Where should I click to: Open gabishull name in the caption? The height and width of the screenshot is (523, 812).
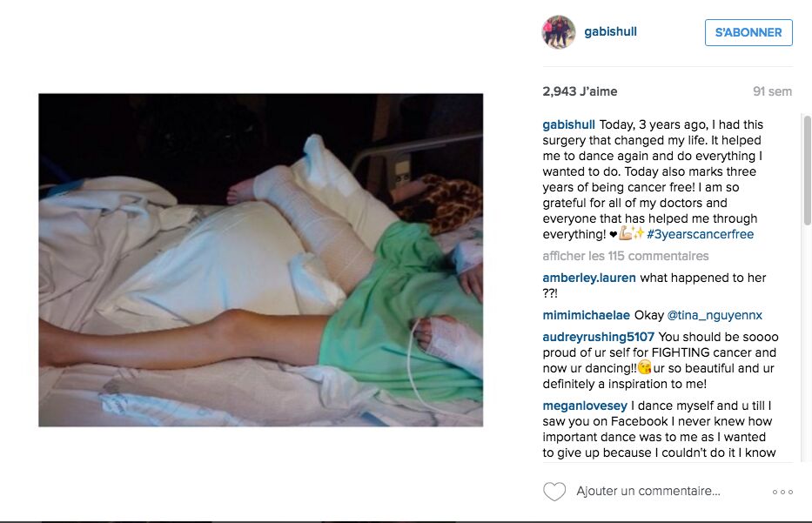coord(568,124)
